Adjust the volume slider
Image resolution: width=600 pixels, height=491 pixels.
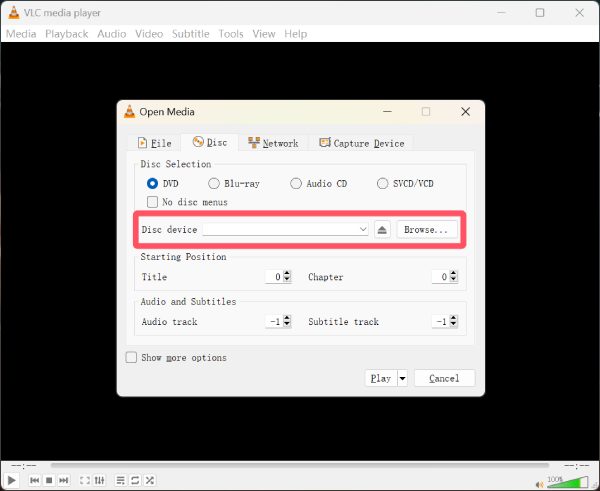pos(568,482)
